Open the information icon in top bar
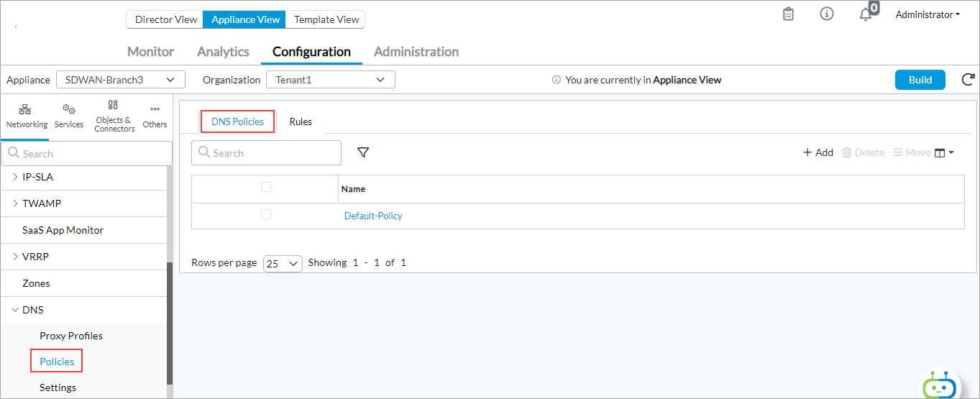Screen dimensions: 980x399 pos(827,14)
